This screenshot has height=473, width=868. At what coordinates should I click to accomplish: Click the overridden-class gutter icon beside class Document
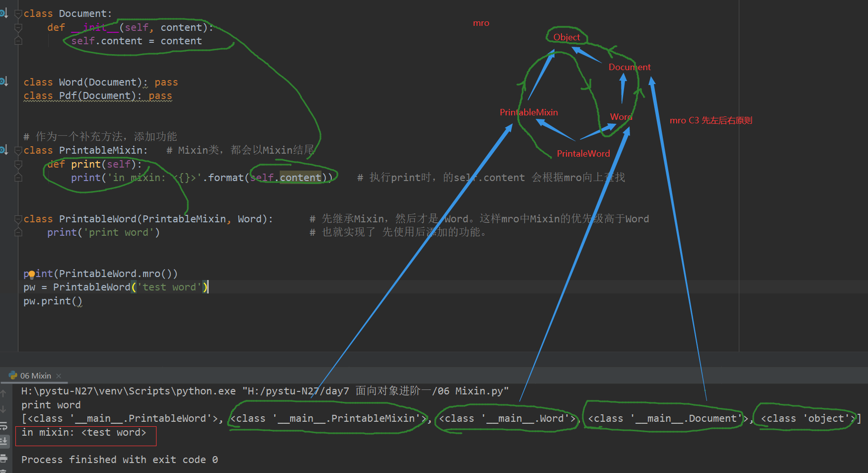4,13
